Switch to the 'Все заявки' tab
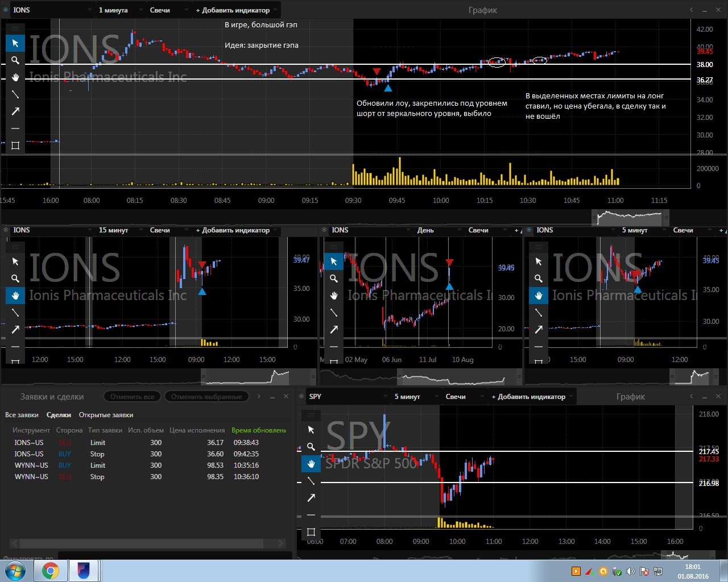The image size is (728, 582). point(22,415)
